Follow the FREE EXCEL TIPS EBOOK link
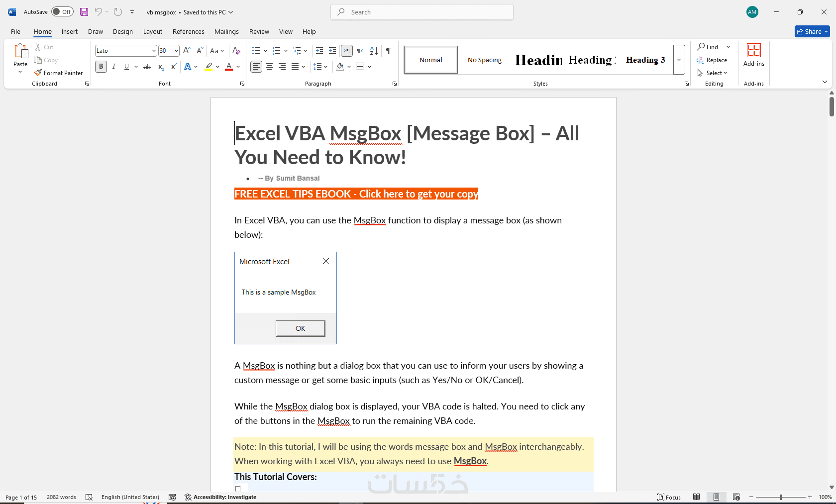This screenshot has height=504, width=836. (356, 194)
